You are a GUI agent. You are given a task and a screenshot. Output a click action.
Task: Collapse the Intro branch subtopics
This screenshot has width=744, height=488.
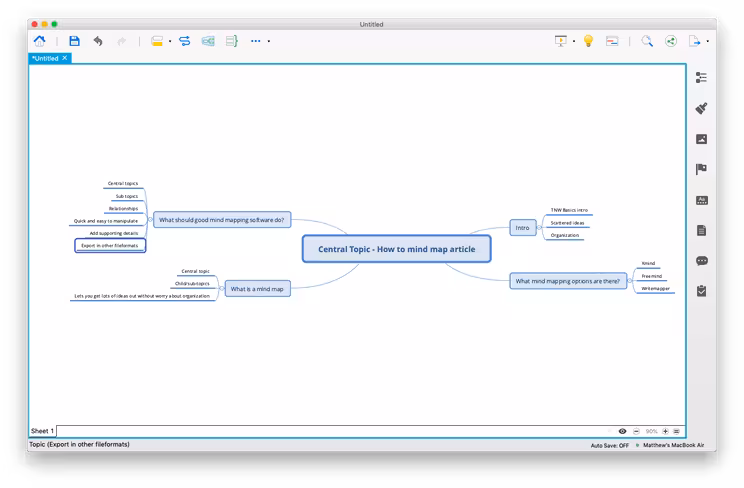click(539, 228)
